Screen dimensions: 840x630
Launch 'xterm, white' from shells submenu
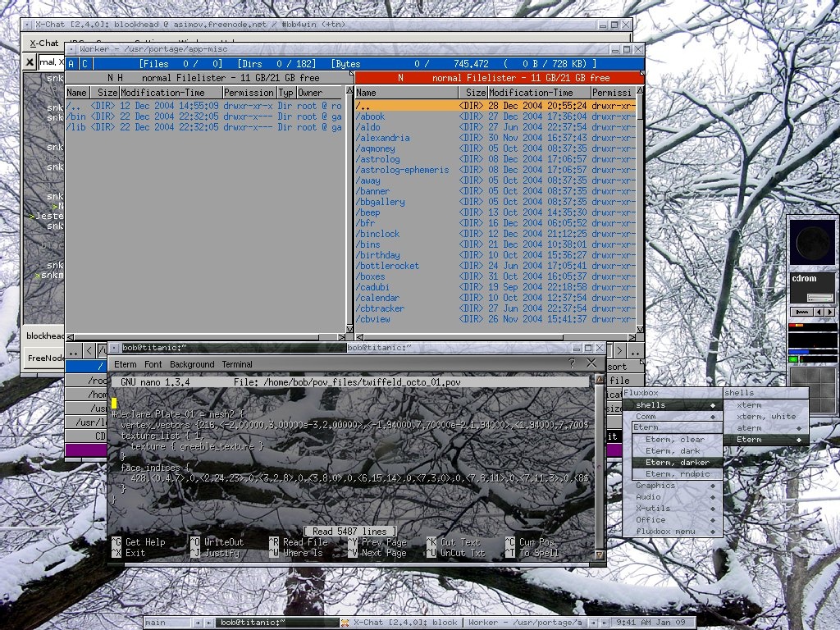(766, 416)
